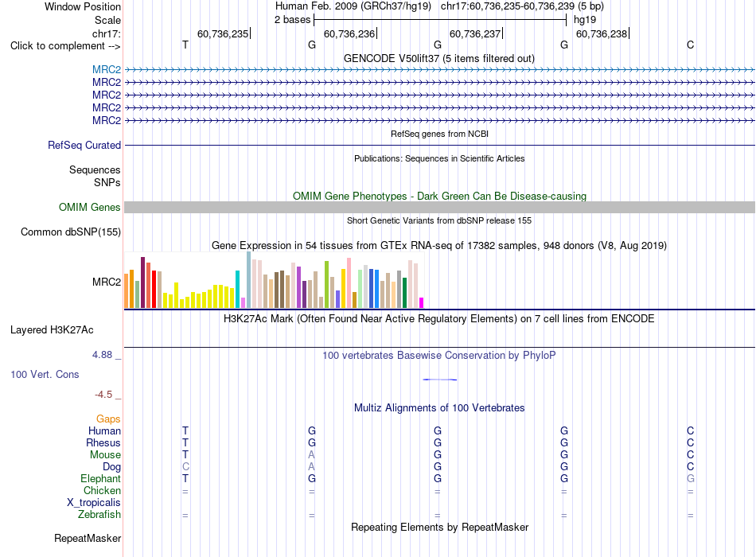Click the tall blue-gray bar in GTEx chart
The image size is (756, 557).
click(249, 280)
